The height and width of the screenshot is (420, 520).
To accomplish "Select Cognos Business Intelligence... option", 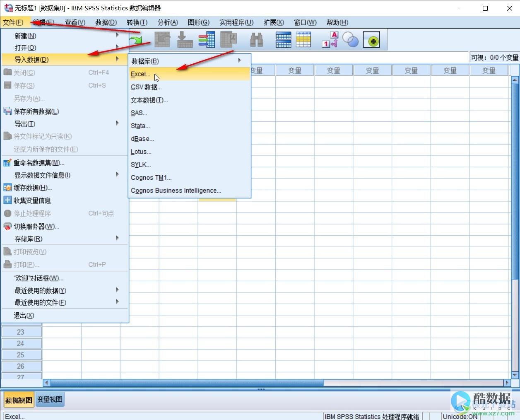I will click(190, 191).
